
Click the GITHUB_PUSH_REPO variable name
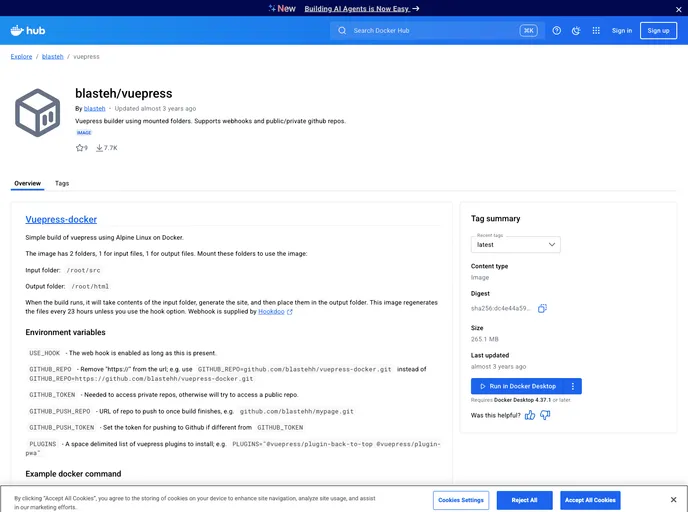60,411
